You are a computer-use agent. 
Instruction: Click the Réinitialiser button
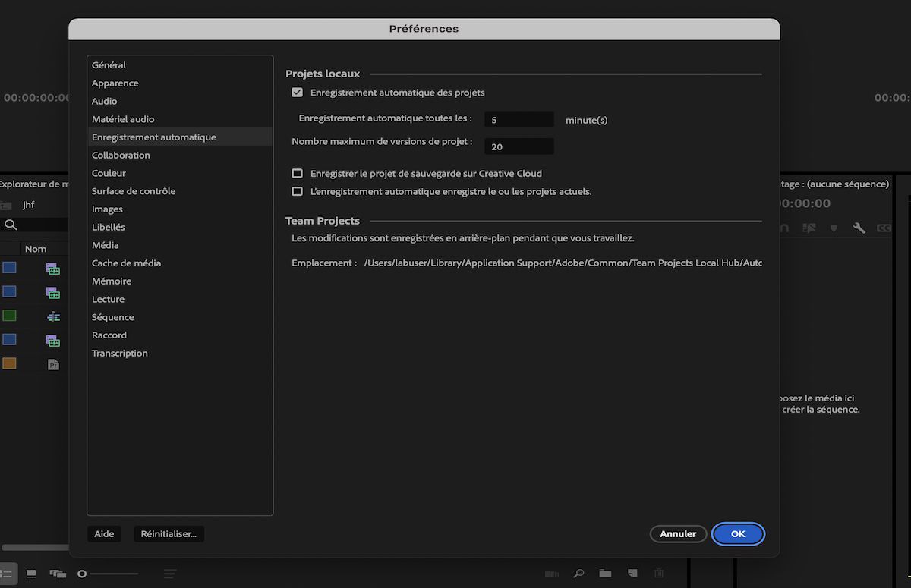pyautogui.click(x=169, y=533)
